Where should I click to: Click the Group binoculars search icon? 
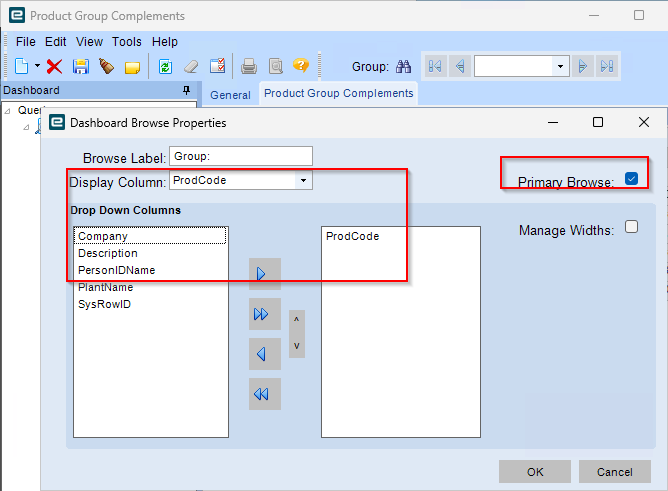click(x=403, y=66)
